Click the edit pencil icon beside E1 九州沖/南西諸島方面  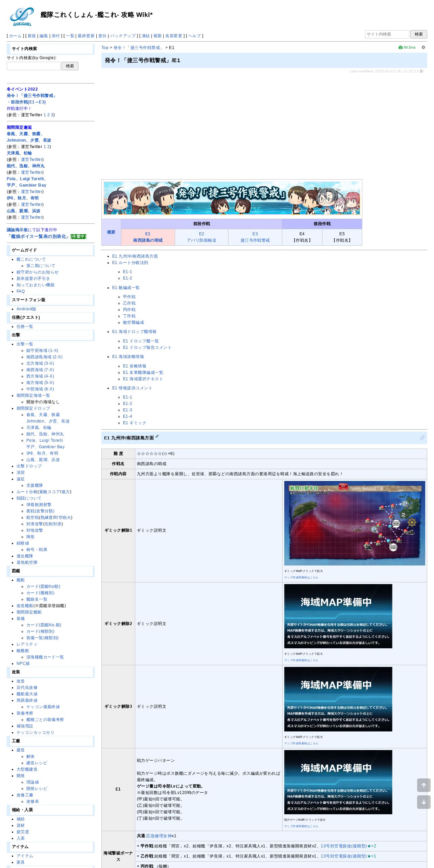click(157, 437)
